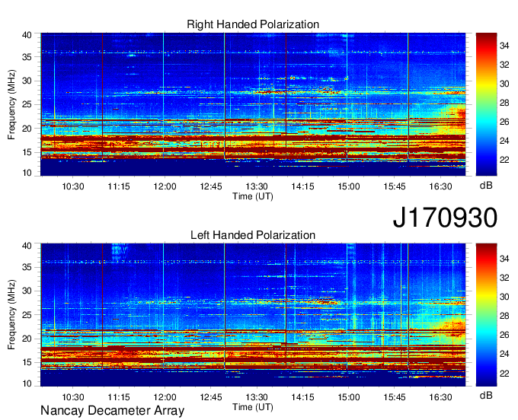Pick 15:45 time tick of Left Handed plot
518x420 pixels.
pyautogui.click(x=395, y=397)
